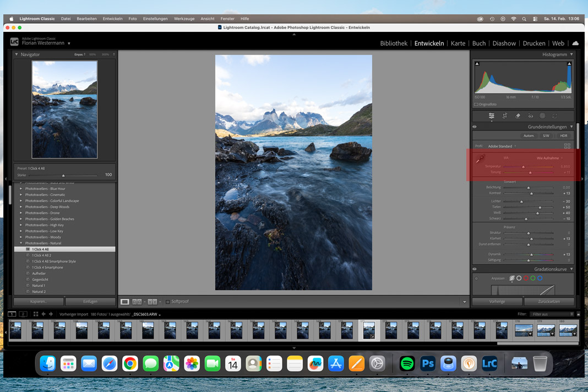Select the parametric curve adjust icon
The width and height of the screenshot is (588, 392).
(x=512, y=279)
